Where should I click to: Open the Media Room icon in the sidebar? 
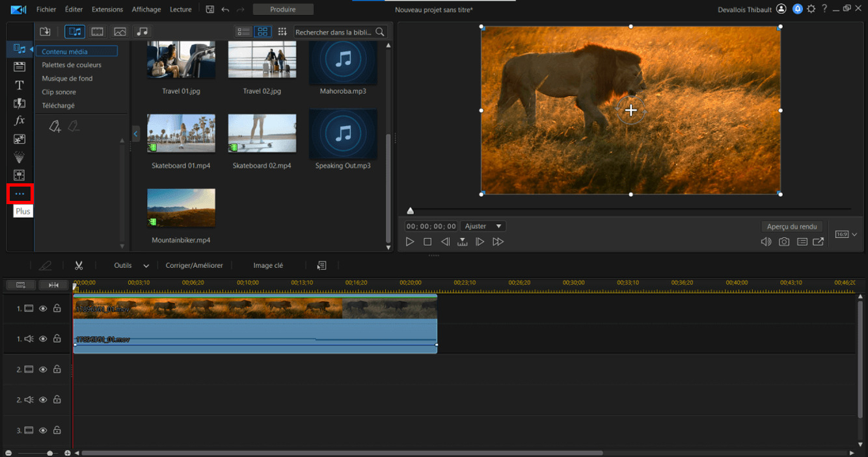(20, 49)
